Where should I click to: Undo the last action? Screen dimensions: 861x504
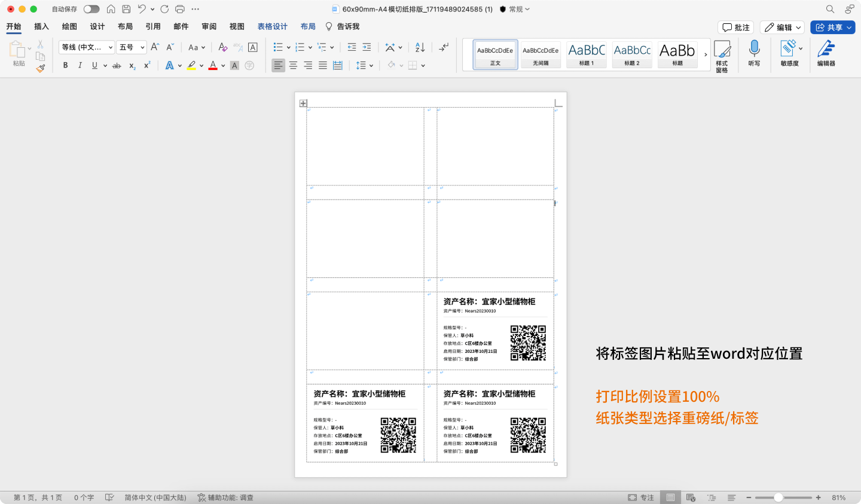[142, 9]
